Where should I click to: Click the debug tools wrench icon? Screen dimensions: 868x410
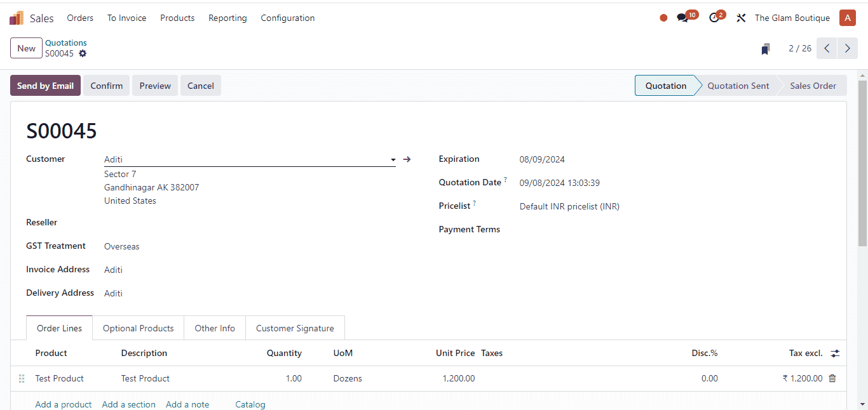pos(741,18)
